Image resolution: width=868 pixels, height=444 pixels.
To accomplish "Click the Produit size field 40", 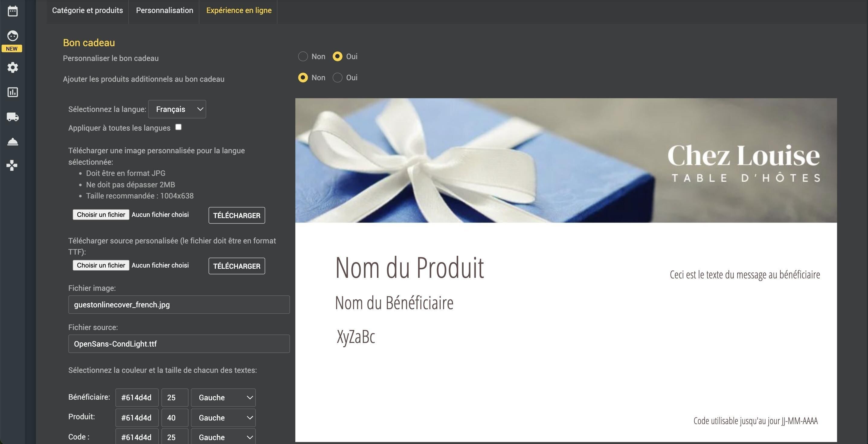I will [x=174, y=418].
